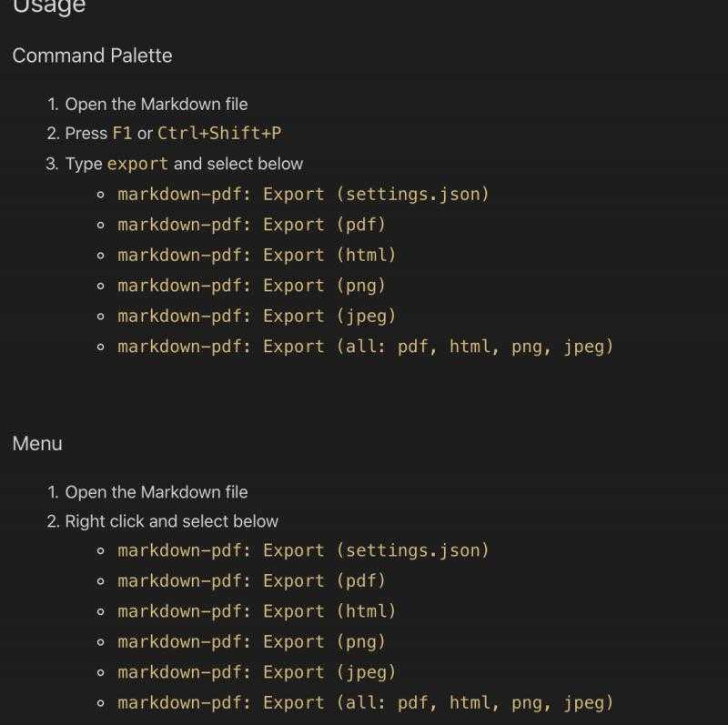This screenshot has height=725, width=728.
Task: Click first 'Open the Markdown file' step
Action: tap(156, 105)
